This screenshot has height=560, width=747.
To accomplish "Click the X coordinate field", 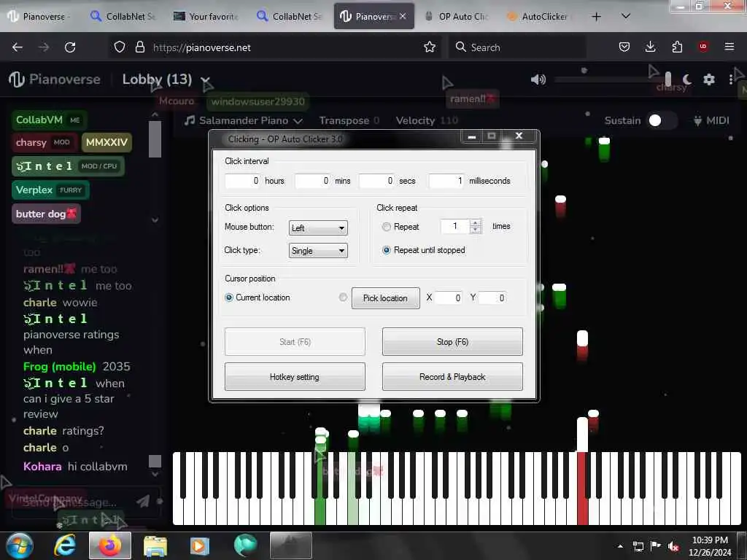I will pyautogui.click(x=447, y=297).
